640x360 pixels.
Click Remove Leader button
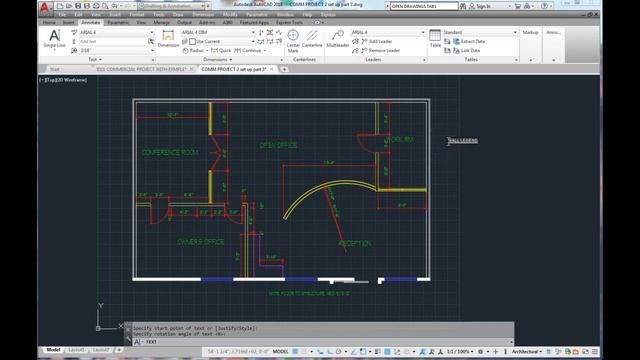coord(380,51)
